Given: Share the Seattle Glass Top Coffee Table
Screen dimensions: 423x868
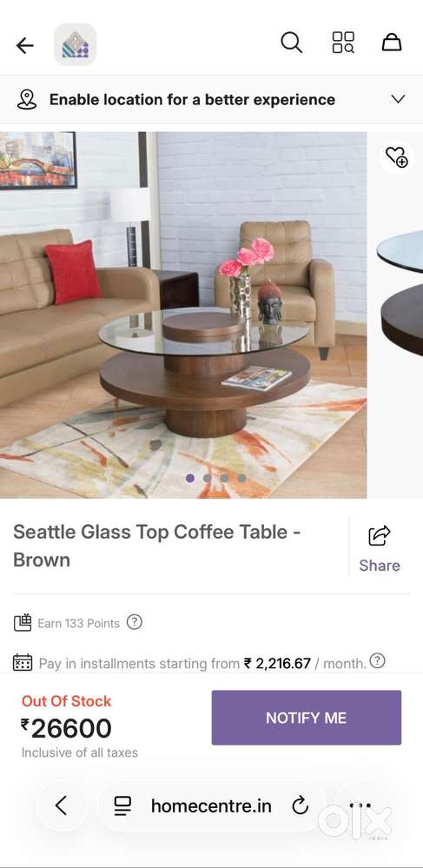Looking at the screenshot, I should tap(380, 548).
